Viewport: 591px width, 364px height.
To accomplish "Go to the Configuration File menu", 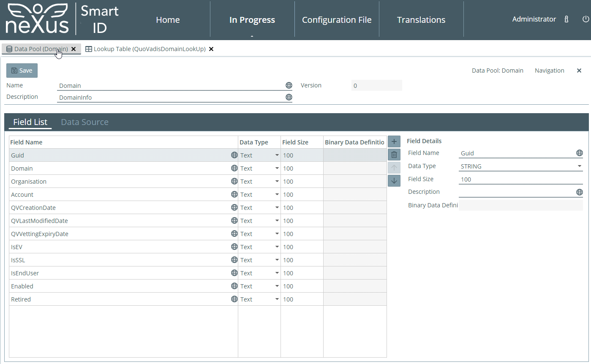I will tap(337, 19).
